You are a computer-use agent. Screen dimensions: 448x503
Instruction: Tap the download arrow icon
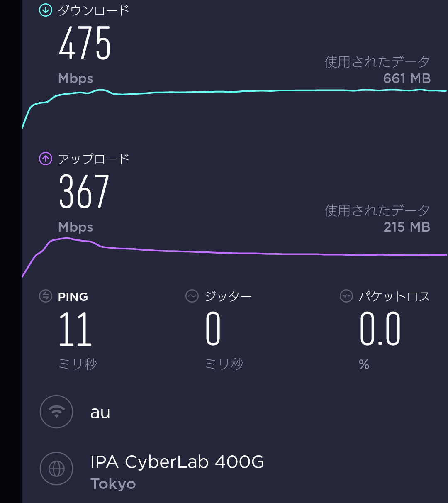(x=45, y=10)
